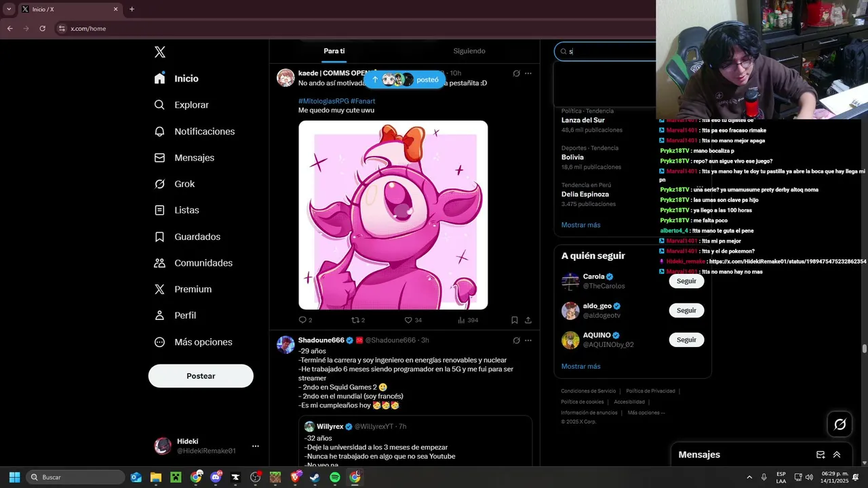Click the #Fanart hashtag
The width and height of the screenshot is (868, 488).
363,101
